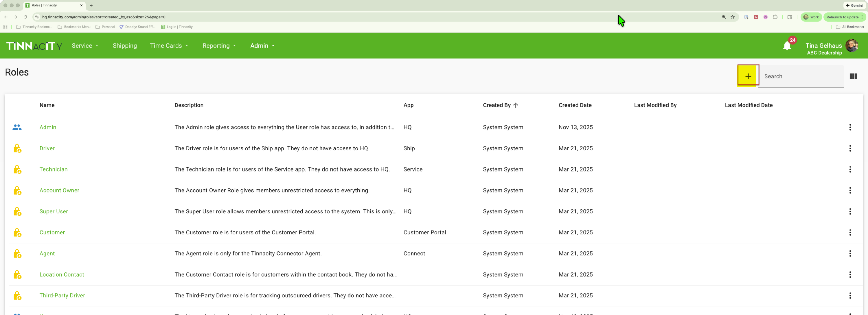This screenshot has width=868, height=315.
Task: Open the Technician role link
Action: 54,169
